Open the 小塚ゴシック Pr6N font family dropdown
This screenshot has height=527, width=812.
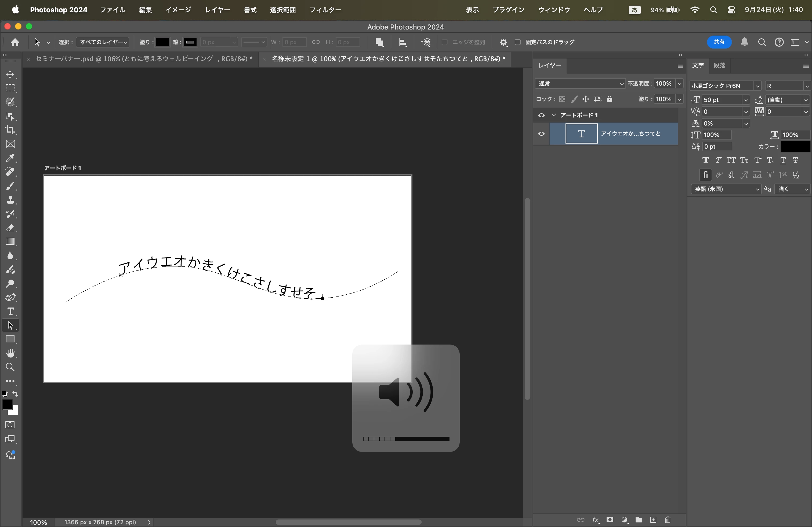point(757,86)
